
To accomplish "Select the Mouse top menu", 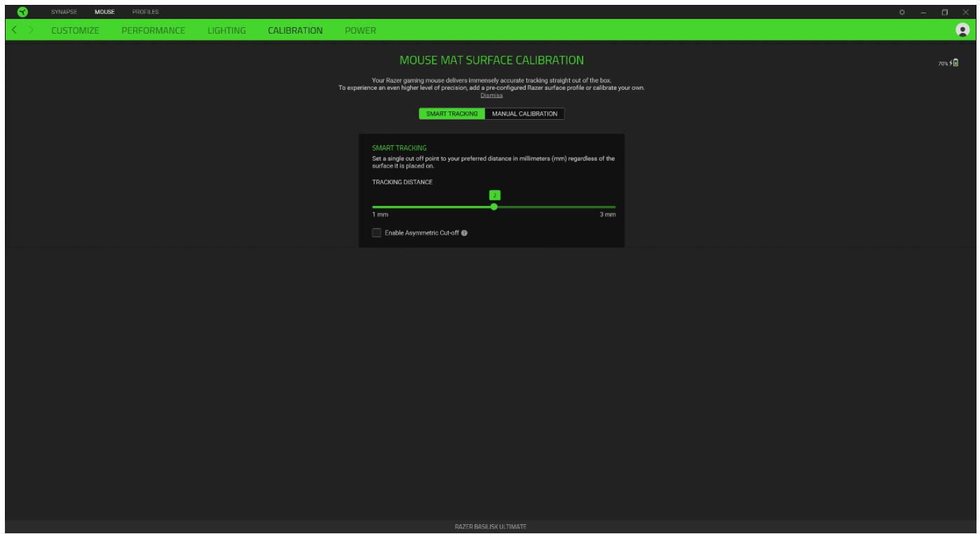I will [104, 11].
